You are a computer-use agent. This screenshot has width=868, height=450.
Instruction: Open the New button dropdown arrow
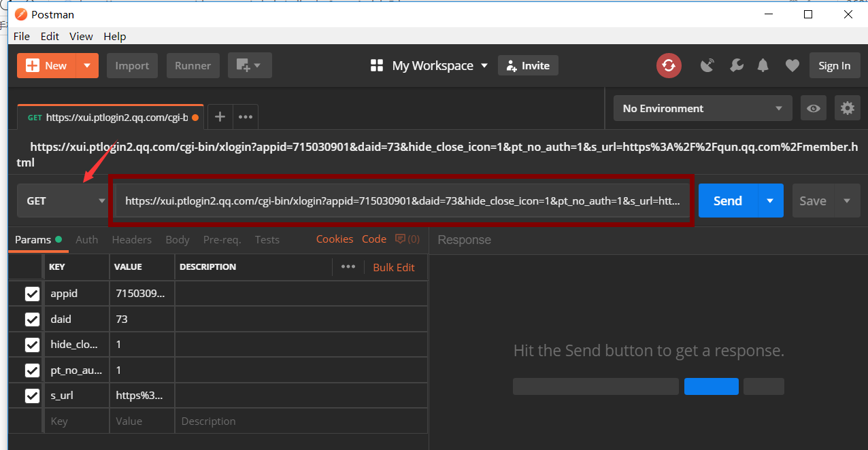(87, 65)
